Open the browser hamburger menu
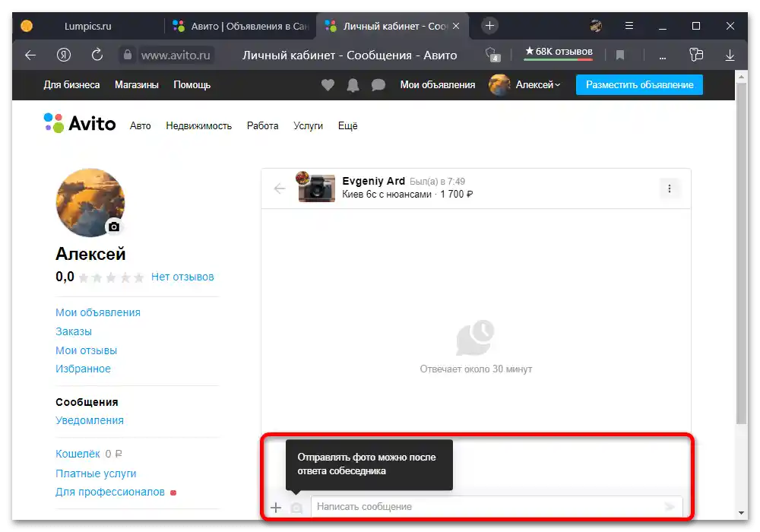 tap(629, 26)
